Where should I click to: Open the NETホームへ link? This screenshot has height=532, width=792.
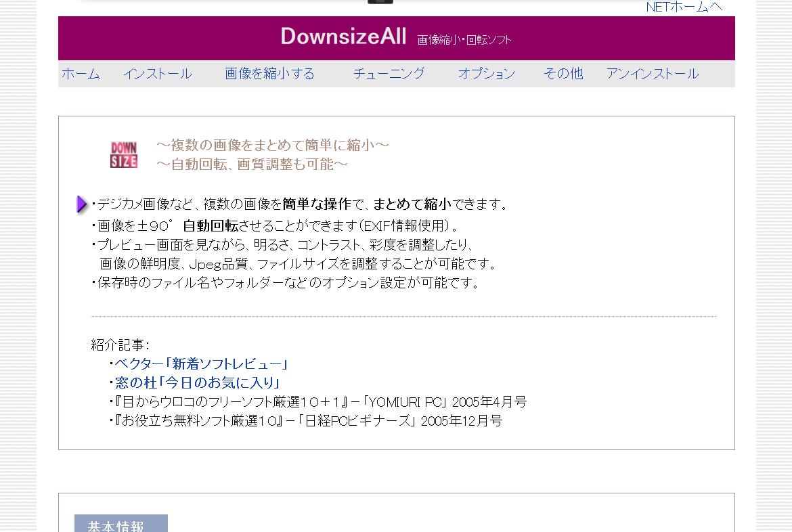(x=684, y=7)
